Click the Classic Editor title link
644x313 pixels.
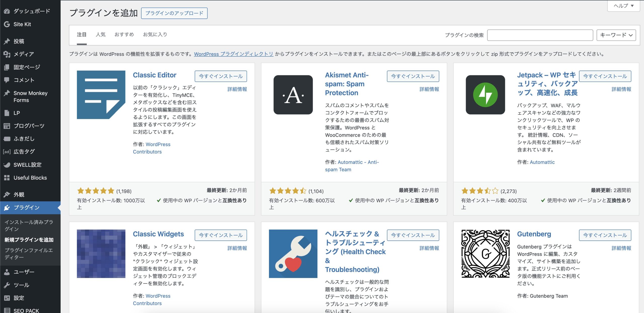point(154,75)
